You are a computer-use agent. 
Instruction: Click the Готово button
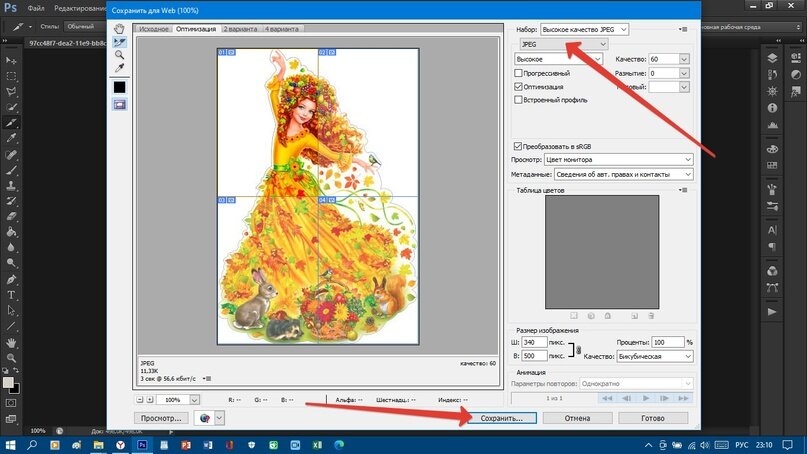pos(653,418)
